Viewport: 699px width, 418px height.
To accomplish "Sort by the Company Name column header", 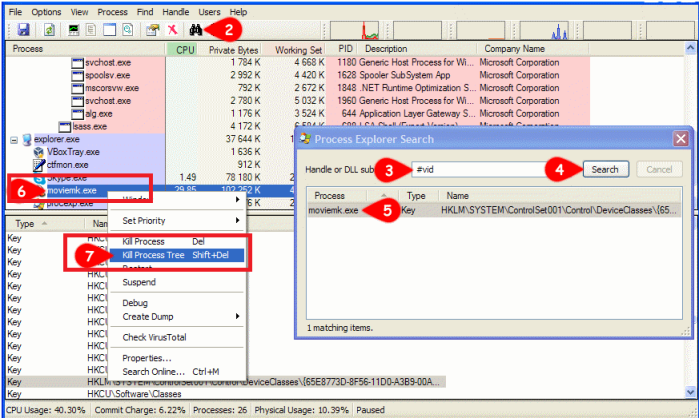I will tap(533, 49).
